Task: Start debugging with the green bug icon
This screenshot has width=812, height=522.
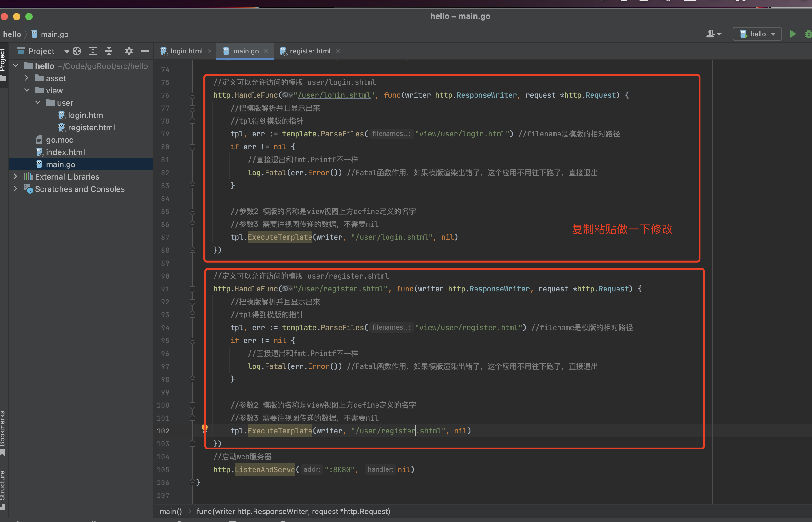Action: pos(809,34)
